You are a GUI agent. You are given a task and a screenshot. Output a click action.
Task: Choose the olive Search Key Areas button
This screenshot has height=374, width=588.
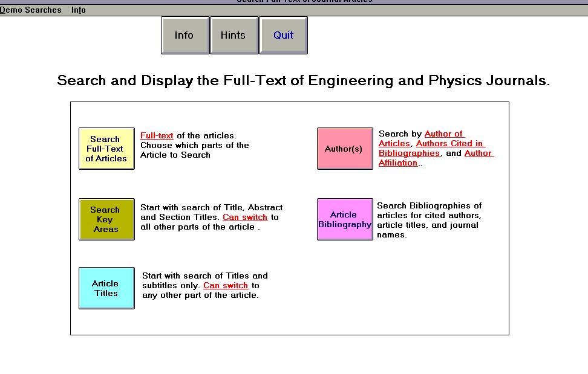(x=106, y=219)
